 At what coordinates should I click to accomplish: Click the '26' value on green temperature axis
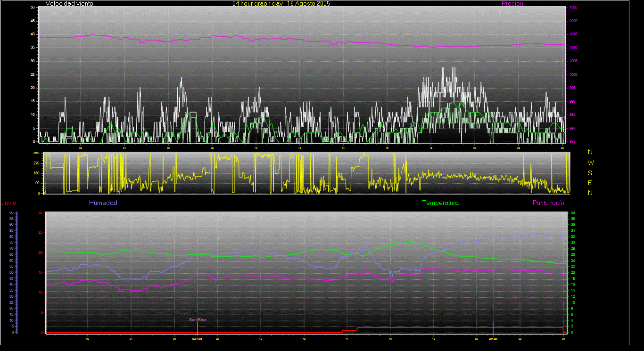click(x=573, y=254)
